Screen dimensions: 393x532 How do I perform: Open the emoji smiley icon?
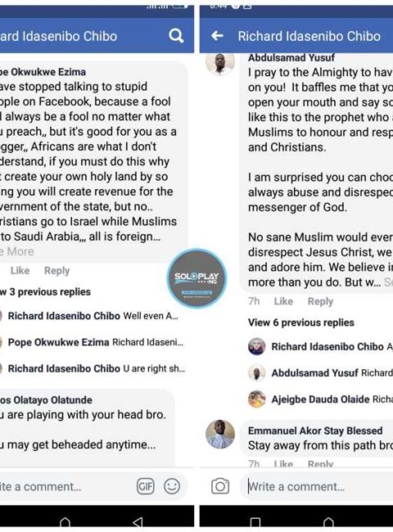click(172, 486)
